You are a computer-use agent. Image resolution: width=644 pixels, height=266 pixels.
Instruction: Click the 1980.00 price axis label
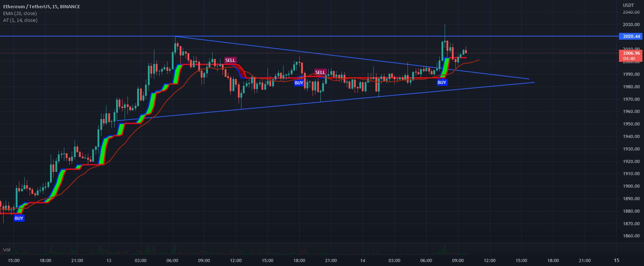[x=631, y=87]
